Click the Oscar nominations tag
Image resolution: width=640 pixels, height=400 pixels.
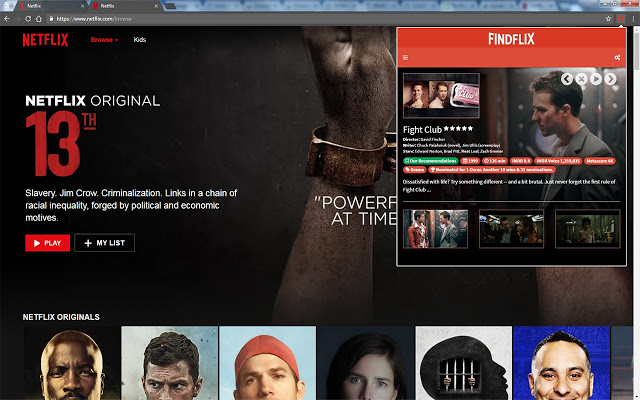(492, 169)
